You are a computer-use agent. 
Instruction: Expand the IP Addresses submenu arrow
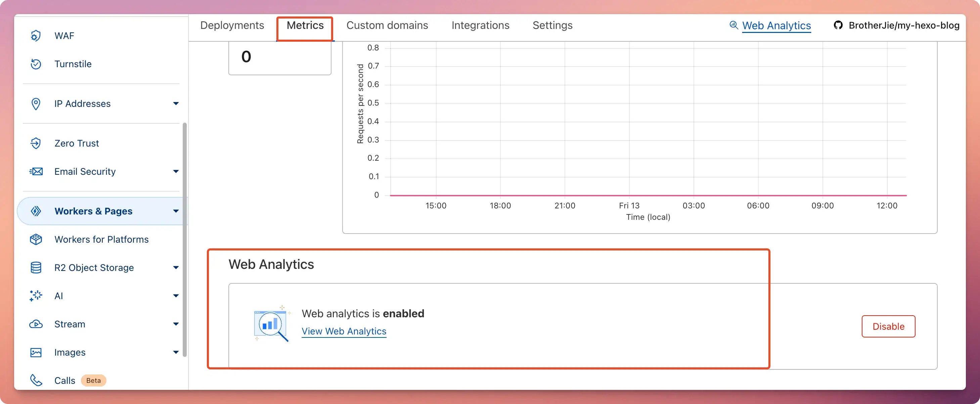(x=176, y=104)
